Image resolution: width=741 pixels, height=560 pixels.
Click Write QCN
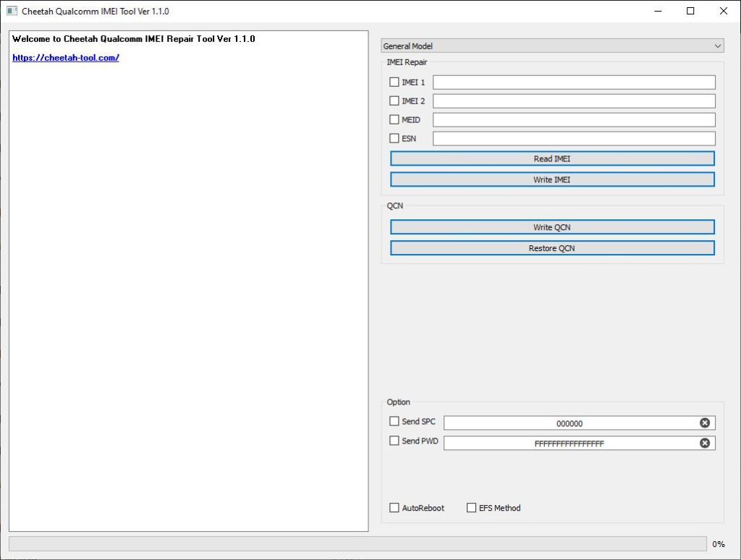click(551, 226)
